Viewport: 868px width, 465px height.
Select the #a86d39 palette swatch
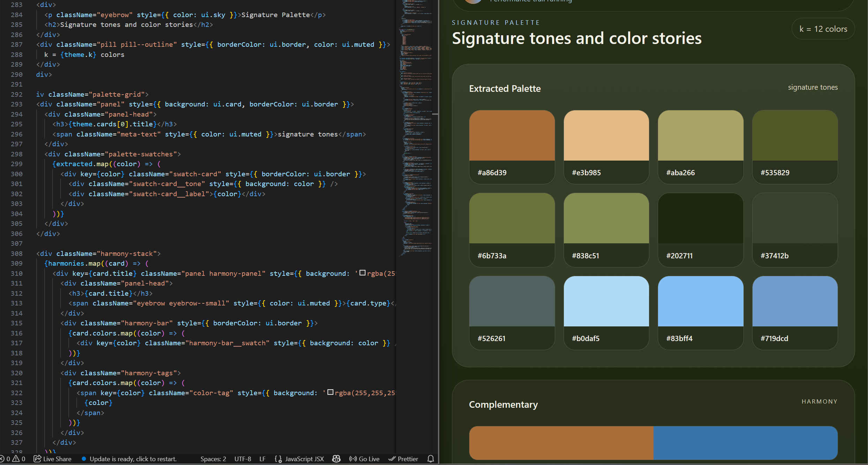(512, 147)
